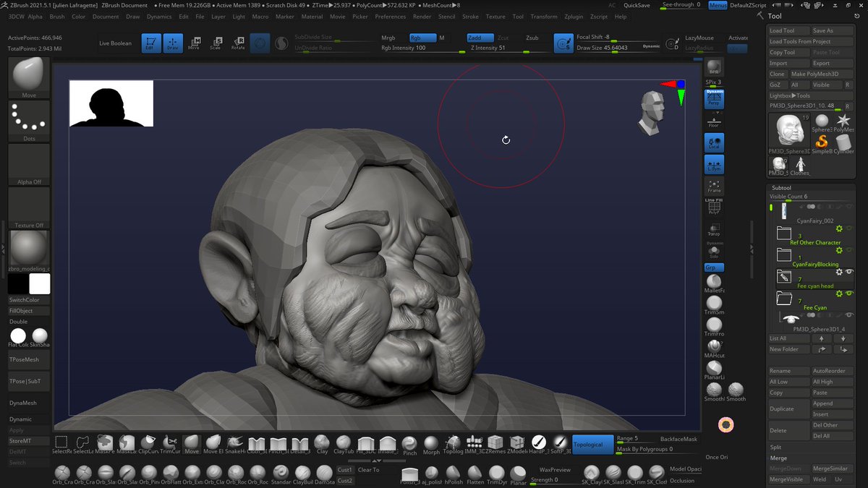Toggle Local symmetry rotation button
This screenshot has width=868, height=488.
pyautogui.click(x=714, y=142)
